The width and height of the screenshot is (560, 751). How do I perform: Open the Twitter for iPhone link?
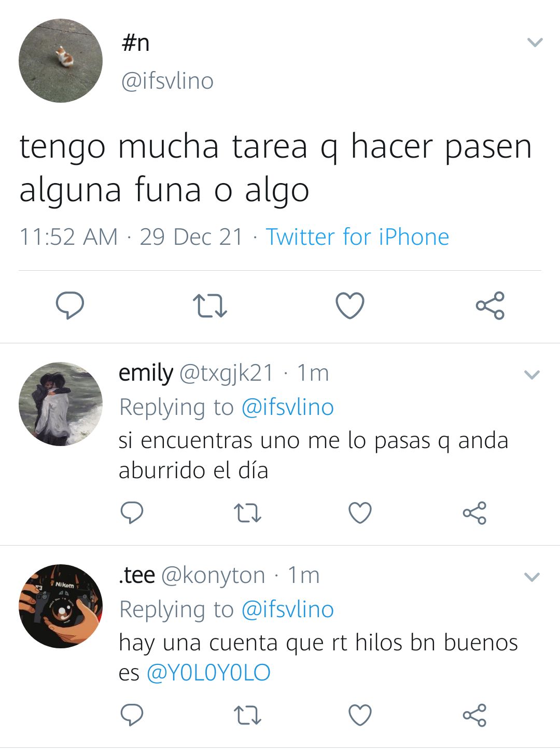tap(357, 237)
